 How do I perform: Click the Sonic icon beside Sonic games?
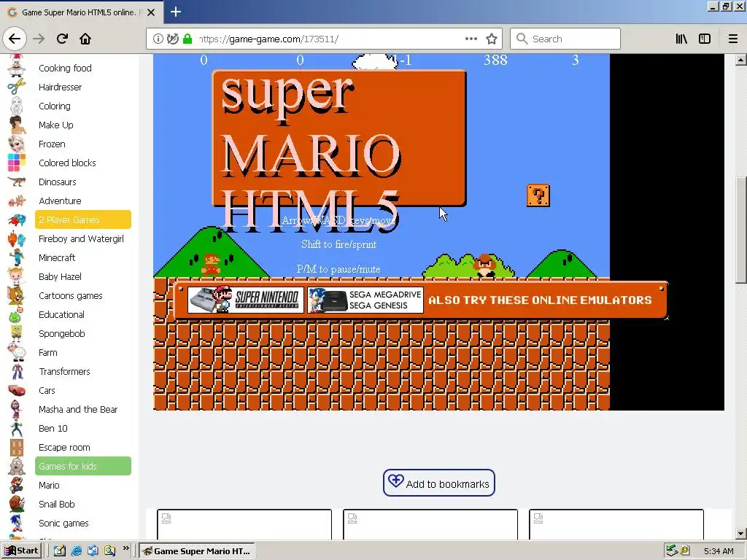click(x=17, y=523)
